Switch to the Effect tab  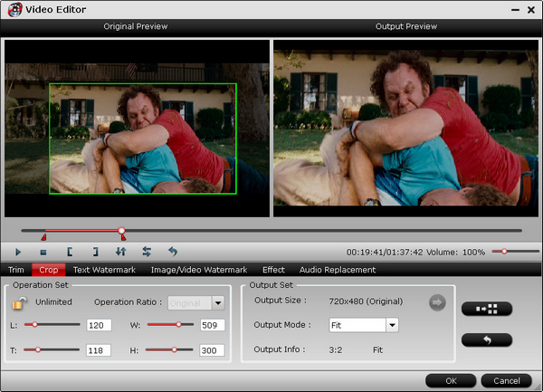(x=273, y=270)
